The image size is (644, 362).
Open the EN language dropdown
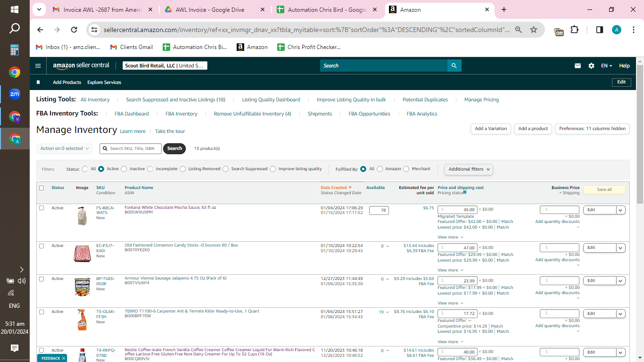(606, 66)
